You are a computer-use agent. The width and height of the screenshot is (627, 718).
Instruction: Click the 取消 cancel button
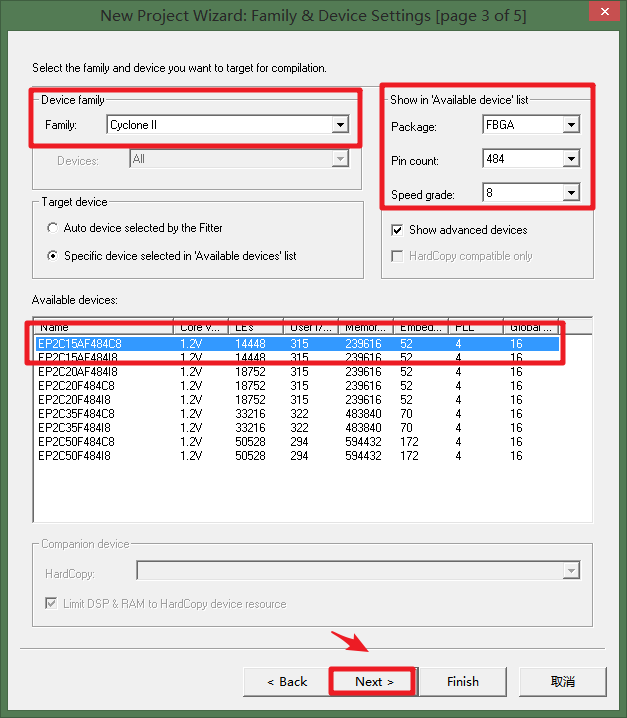[x=562, y=682]
